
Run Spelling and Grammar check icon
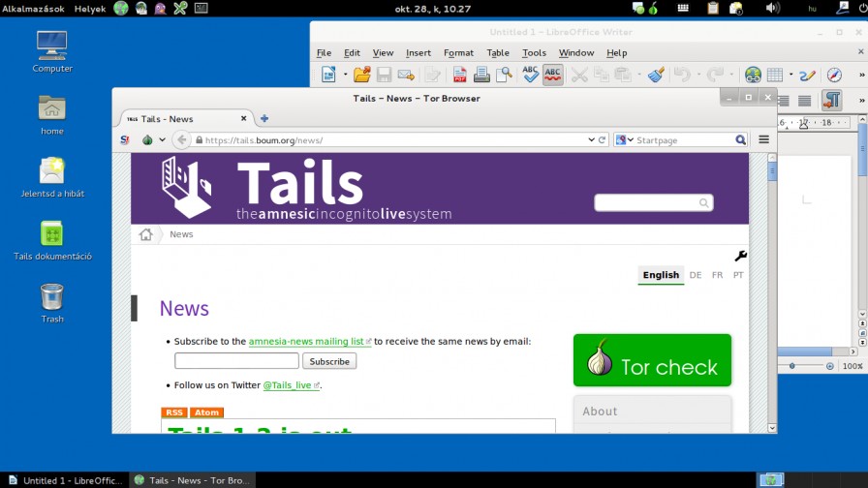pyautogui.click(x=530, y=75)
